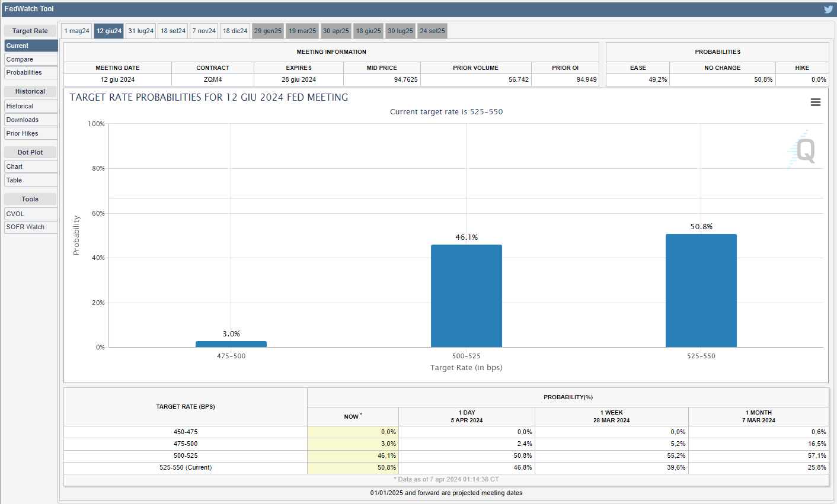Select the 18 dic24 meeting tab
The width and height of the screenshot is (837, 504).
coord(235,31)
